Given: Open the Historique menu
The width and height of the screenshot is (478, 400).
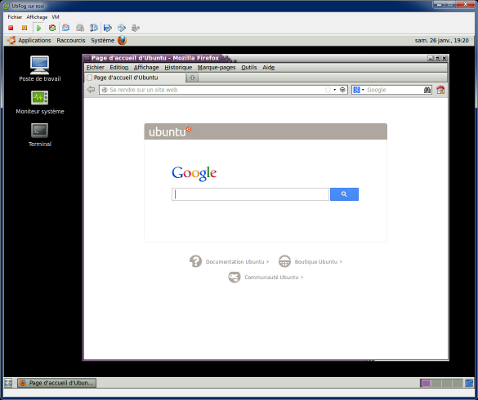Looking at the screenshot, I should point(178,67).
